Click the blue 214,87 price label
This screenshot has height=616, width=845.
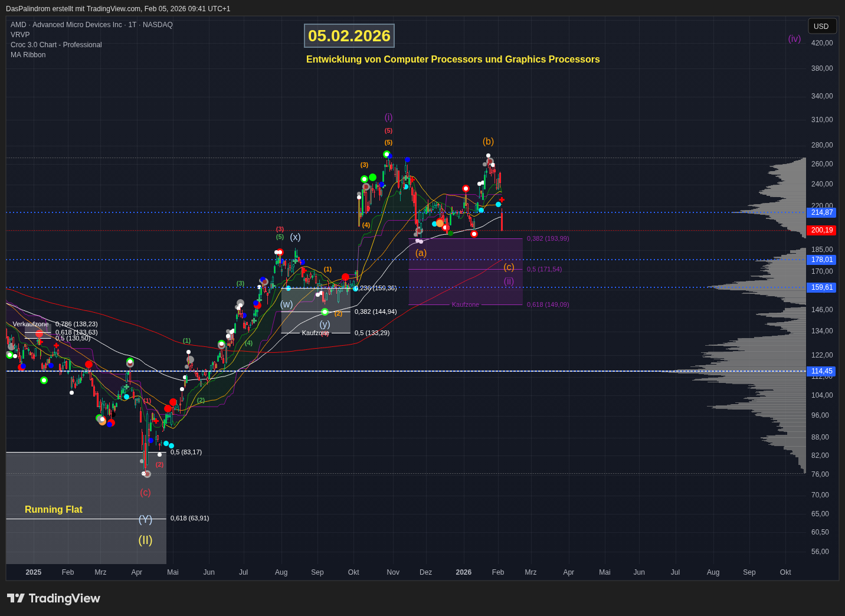point(821,212)
